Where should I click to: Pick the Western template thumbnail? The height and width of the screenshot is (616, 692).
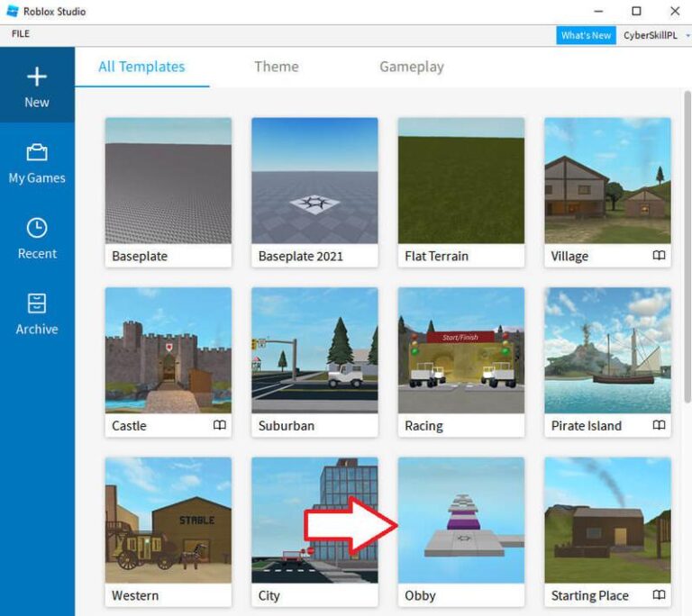coord(168,521)
